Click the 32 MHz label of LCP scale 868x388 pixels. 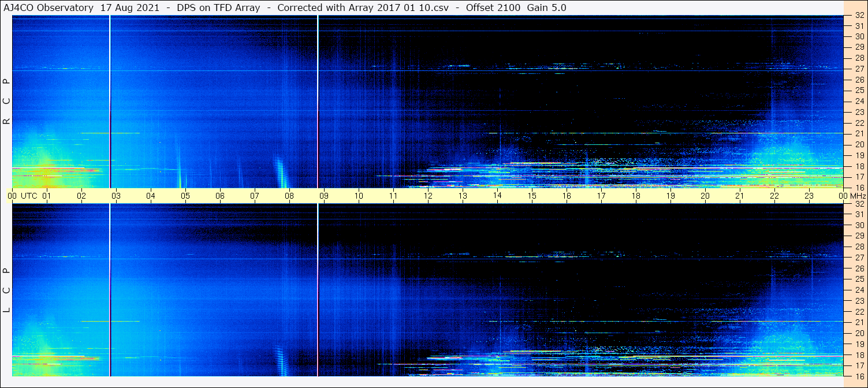(859, 204)
